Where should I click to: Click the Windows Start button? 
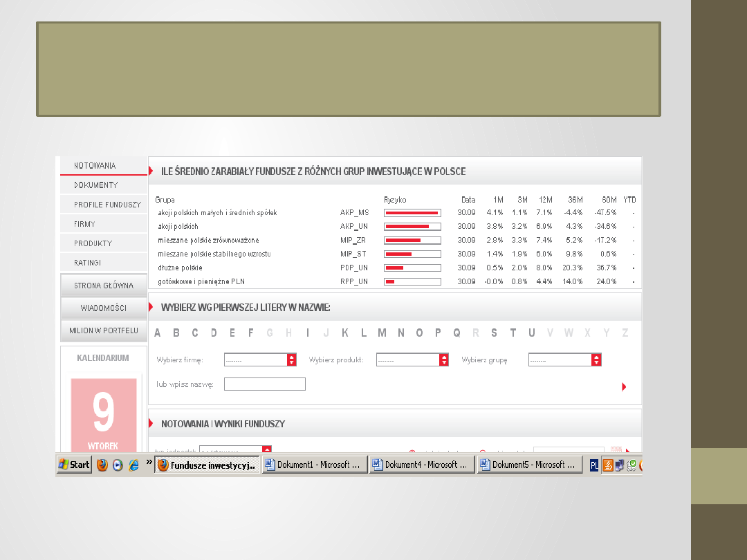74,465
